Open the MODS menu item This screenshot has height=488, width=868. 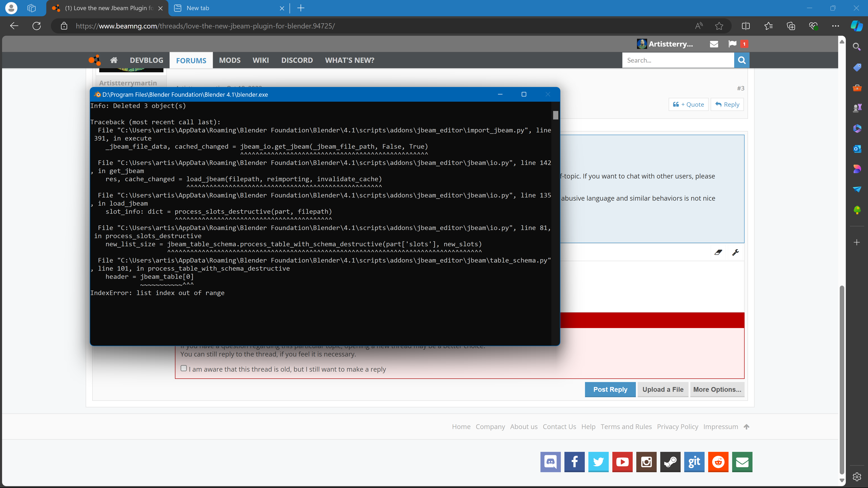click(x=230, y=60)
